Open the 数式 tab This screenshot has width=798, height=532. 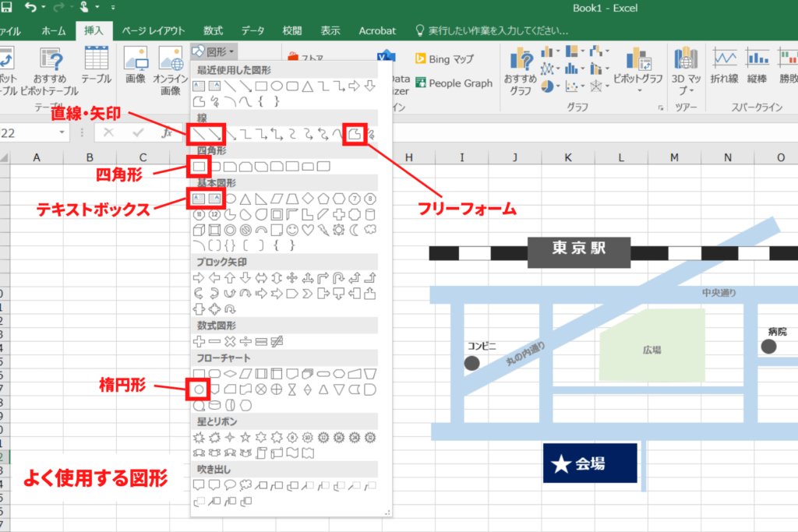(x=214, y=31)
